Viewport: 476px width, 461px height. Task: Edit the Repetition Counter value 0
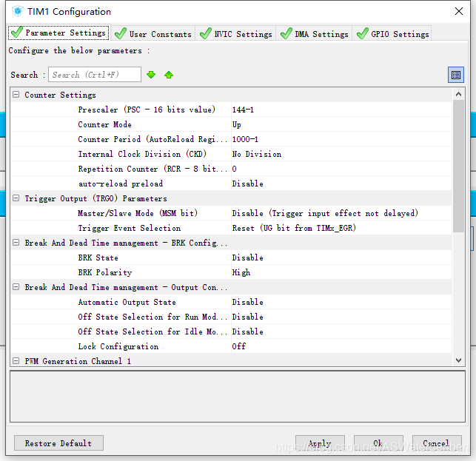pos(341,169)
